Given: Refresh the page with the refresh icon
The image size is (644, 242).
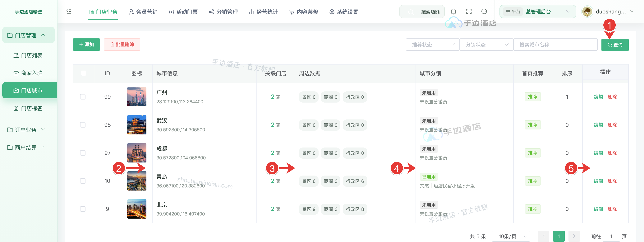Looking at the screenshot, I should tap(484, 12).
